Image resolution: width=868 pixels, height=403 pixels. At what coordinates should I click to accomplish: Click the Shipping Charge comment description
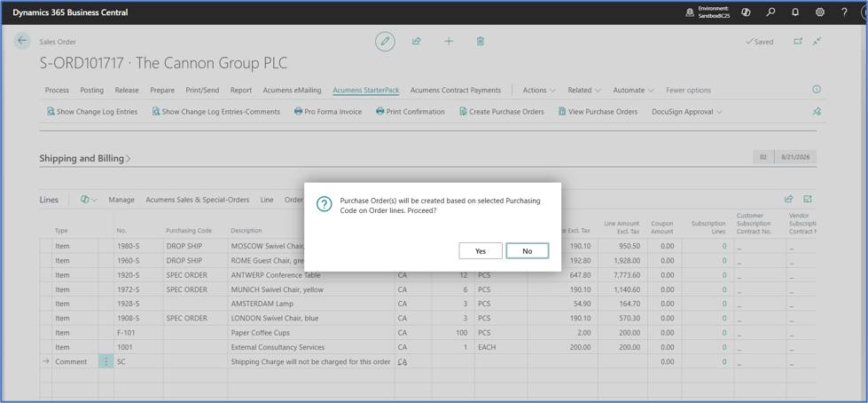310,361
